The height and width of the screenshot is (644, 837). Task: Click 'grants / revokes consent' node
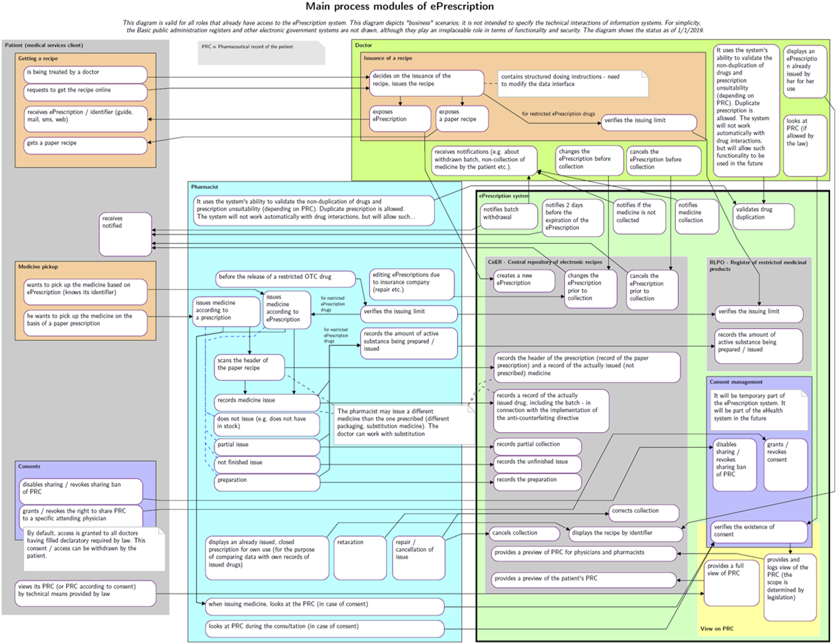pyautogui.click(x=785, y=465)
